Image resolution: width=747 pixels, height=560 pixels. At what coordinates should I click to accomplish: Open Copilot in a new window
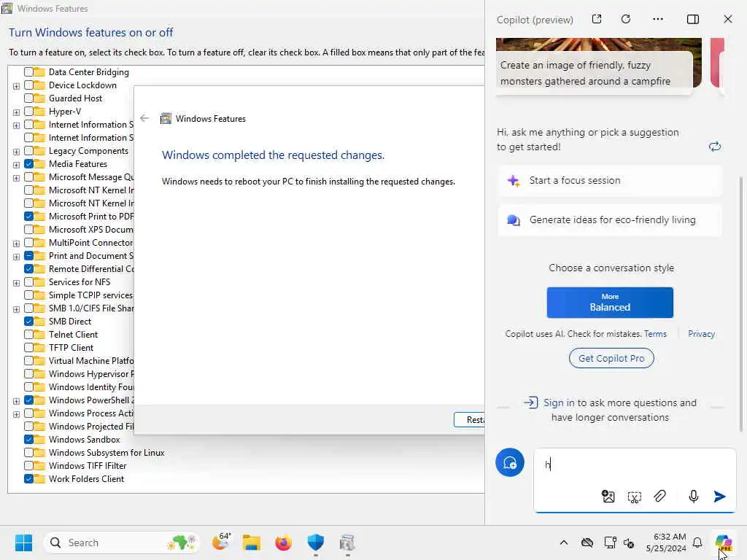coord(597,19)
